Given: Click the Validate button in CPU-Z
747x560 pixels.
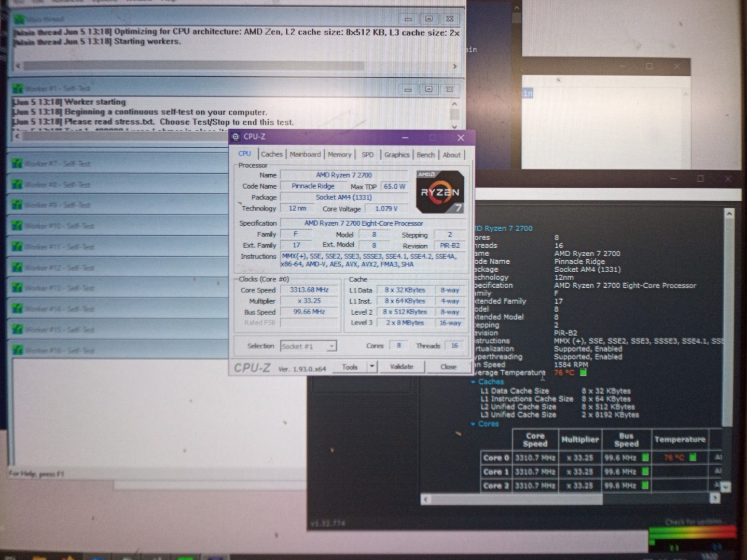Looking at the screenshot, I should click(402, 367).
